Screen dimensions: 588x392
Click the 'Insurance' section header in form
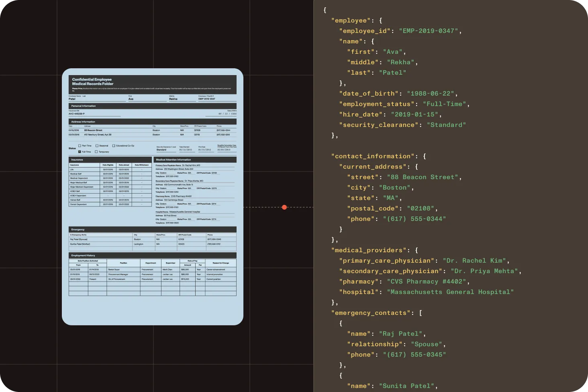pos(110,159)
